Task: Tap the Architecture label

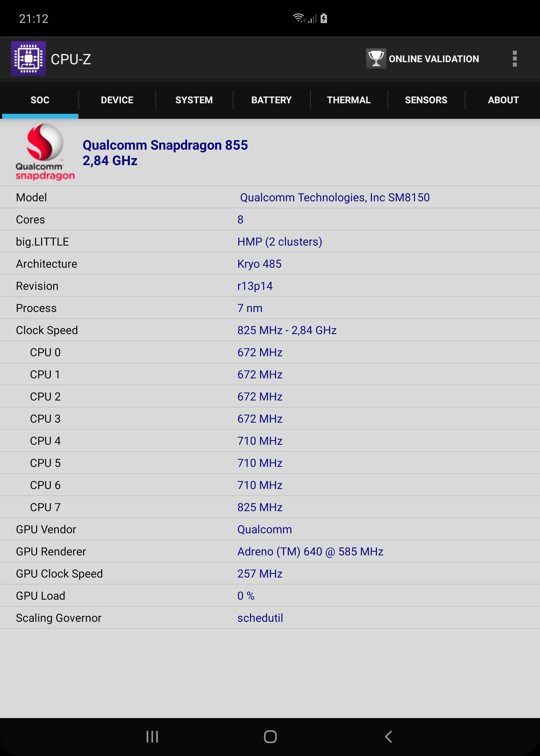Action: tap(46, 264)
